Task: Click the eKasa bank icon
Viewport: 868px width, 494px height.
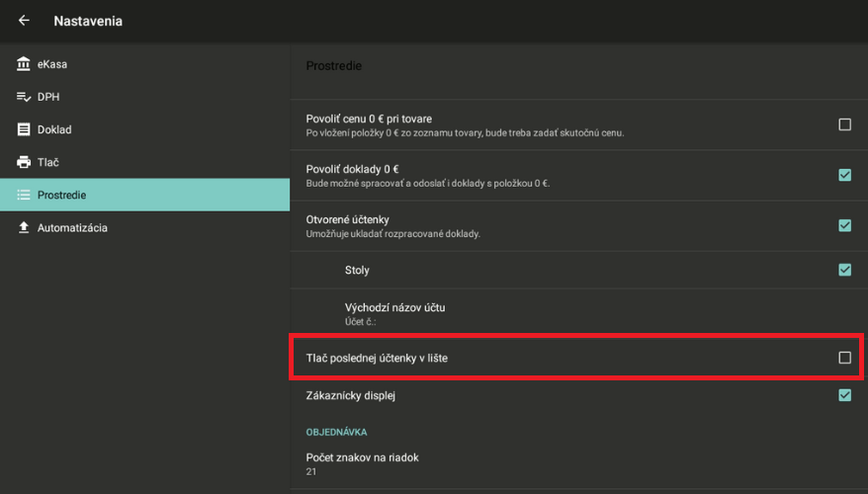Action: click(x=24, y=64)
